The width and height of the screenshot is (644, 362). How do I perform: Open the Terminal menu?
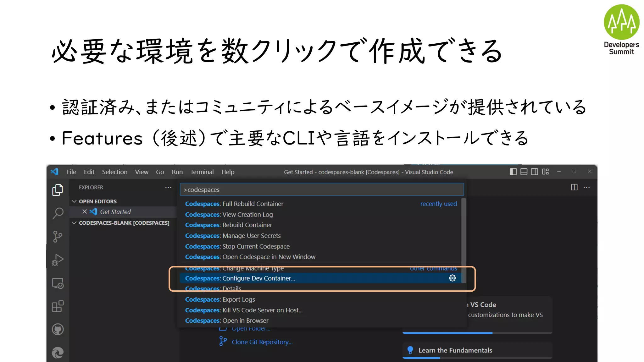click(202, 172)
